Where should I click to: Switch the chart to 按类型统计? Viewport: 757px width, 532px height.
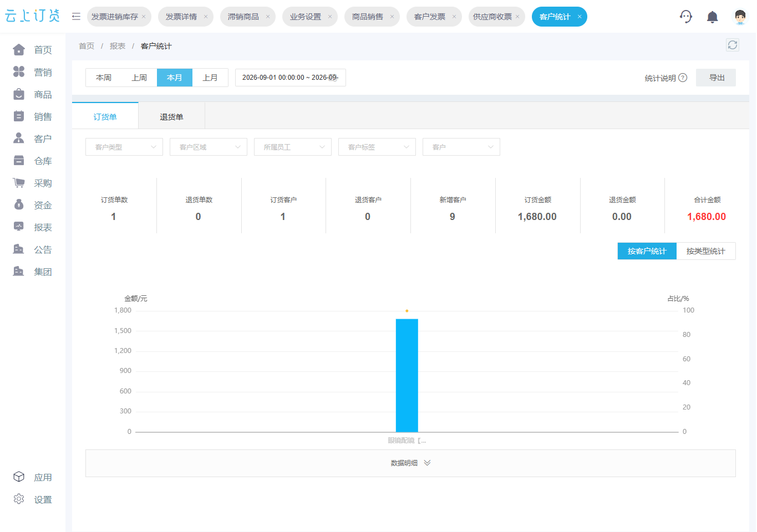click(706, 251)
